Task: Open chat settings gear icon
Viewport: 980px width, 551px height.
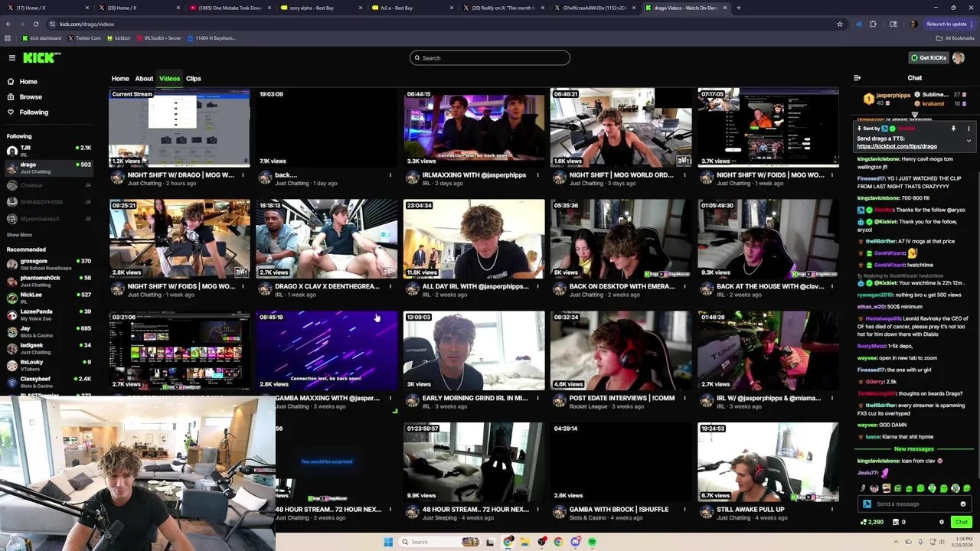Action: pyautogui.click(x=942, y=522)
